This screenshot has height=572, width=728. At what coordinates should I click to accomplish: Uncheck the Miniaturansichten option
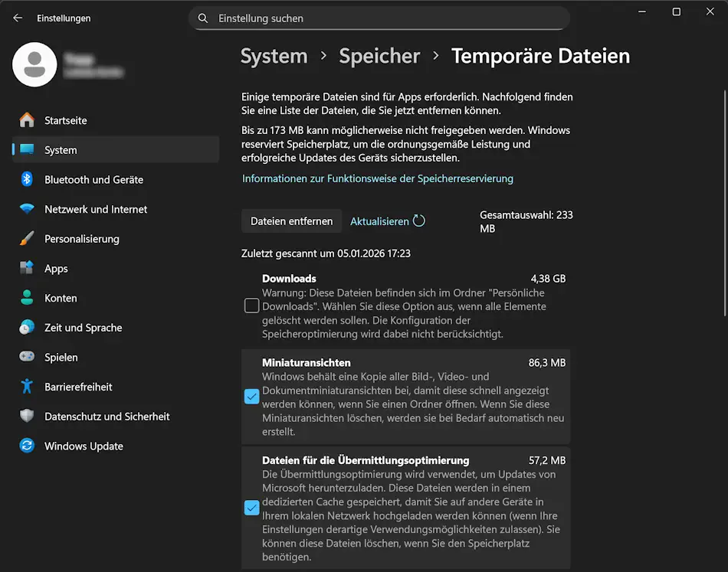pos(251,397)
